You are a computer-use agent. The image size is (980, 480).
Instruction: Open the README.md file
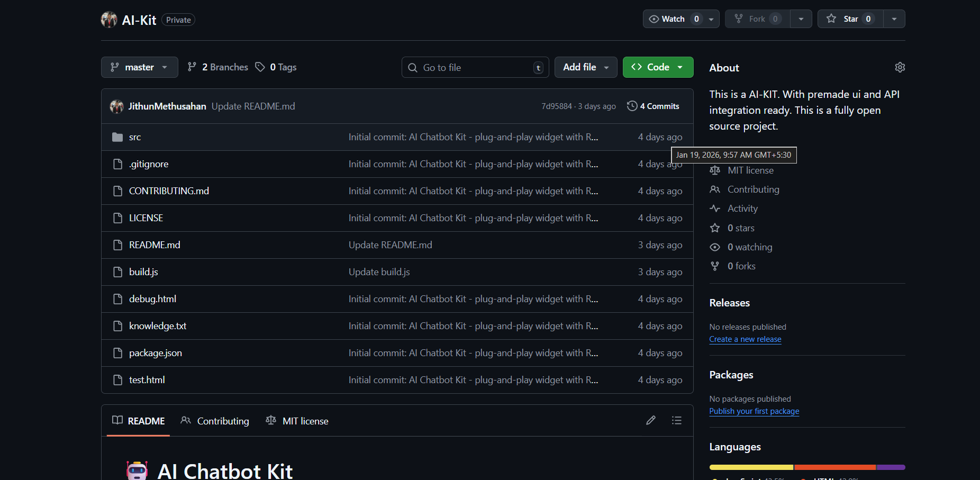[x=155, y=245]
